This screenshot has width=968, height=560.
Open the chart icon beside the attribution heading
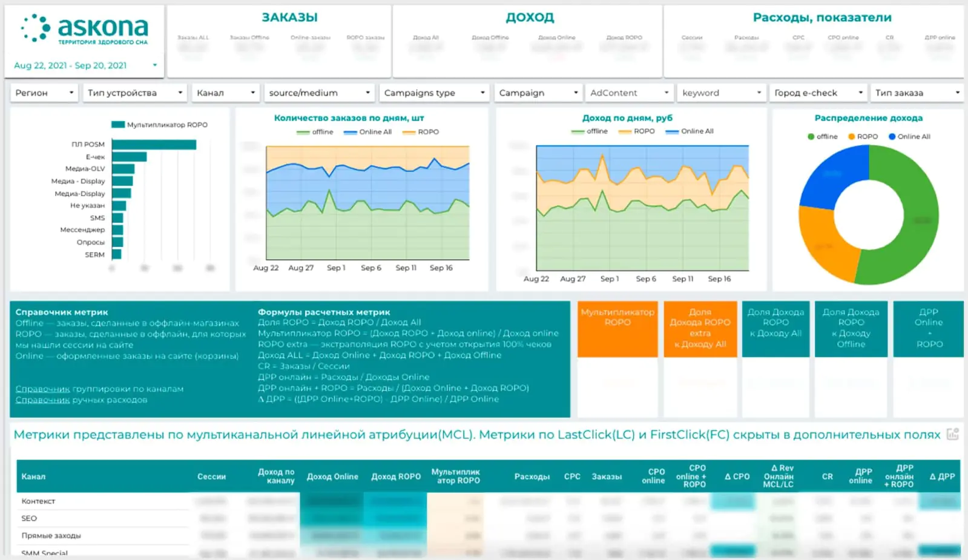(952, 434)
